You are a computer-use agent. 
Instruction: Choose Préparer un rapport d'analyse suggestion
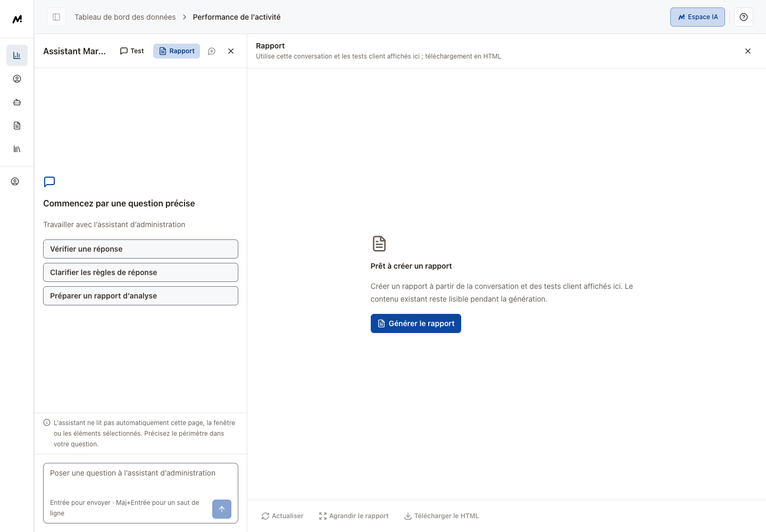coord(140,296)
